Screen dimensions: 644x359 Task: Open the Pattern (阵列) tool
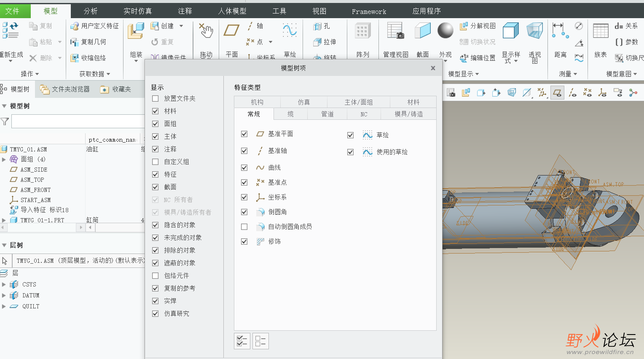[x=362, y=32]
